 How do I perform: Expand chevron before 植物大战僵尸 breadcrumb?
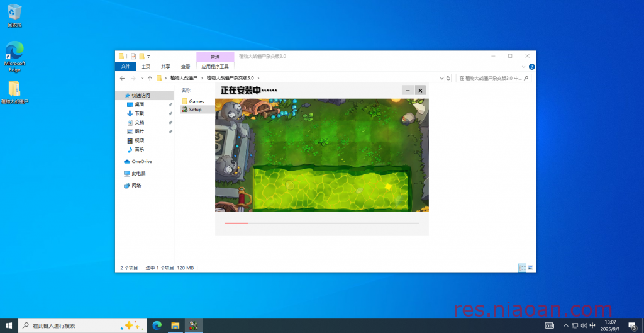point(165,78)
